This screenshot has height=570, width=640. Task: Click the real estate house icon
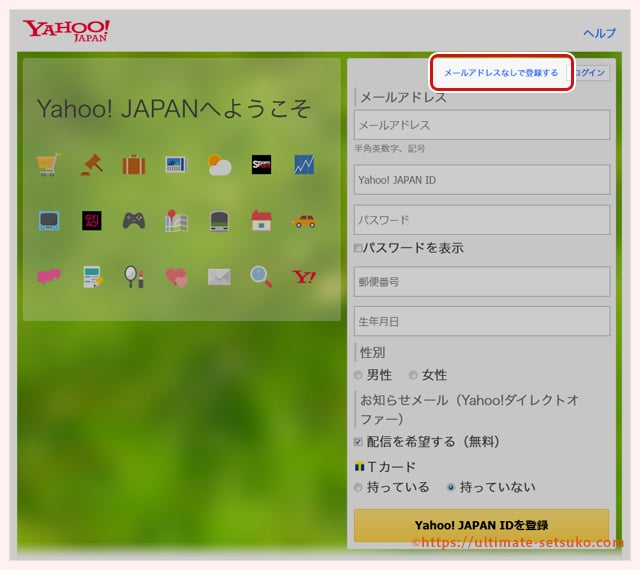pos(262,221)
